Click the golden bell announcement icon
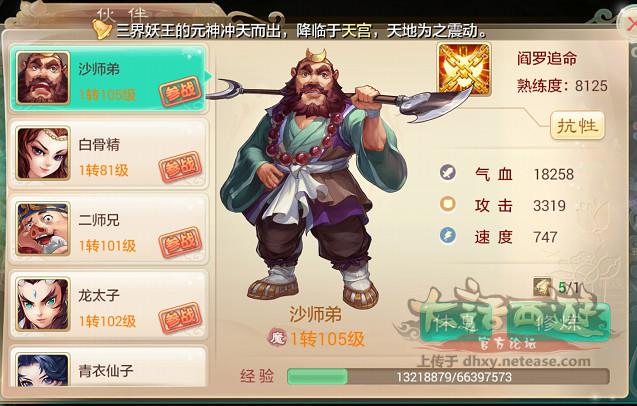 101,29
